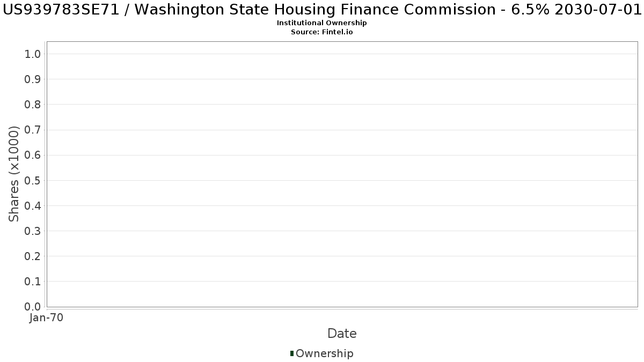Screen dimensions: 644x362
Task: Click the 0.2 y-axis tick label
Action: point(33,256)
